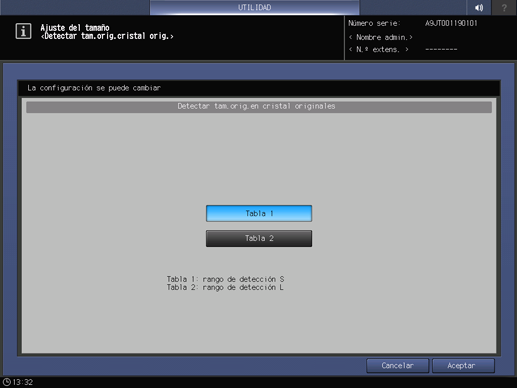Click 'Tabla 2: rango de detección L' note

[225, 287]
